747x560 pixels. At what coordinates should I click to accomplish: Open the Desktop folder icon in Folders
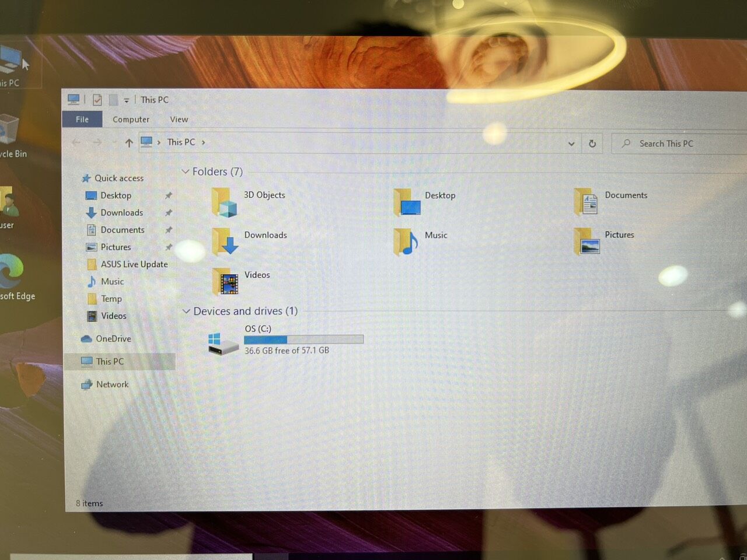pos(407,202)
